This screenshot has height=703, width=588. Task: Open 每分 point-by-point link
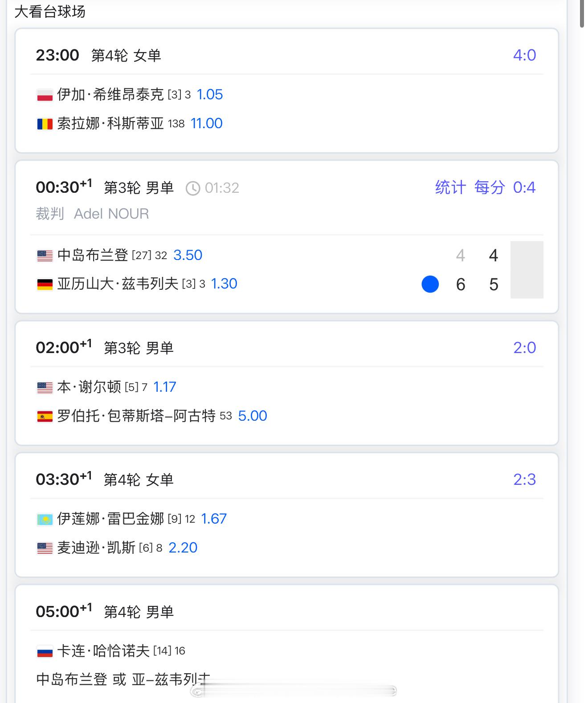tap(489, 187)
